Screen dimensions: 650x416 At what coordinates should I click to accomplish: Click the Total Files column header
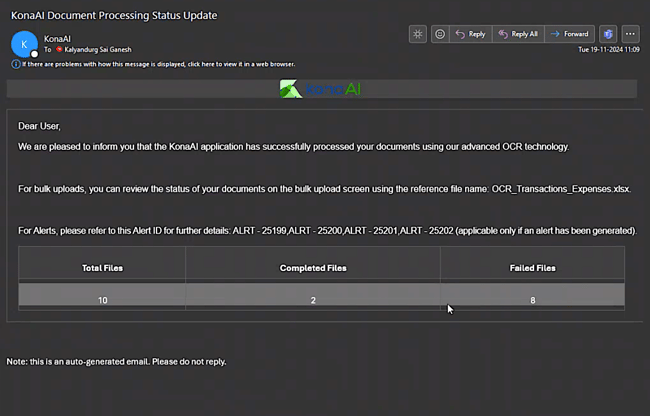click(x=102, y=268)
